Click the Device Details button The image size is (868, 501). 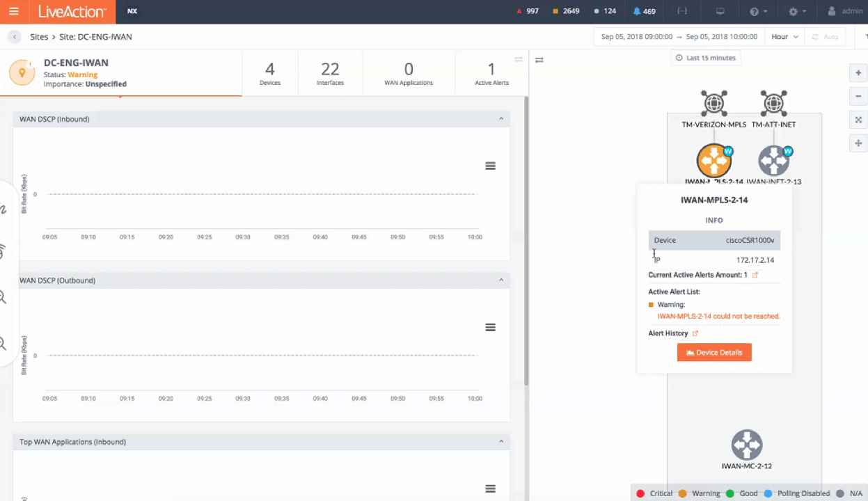click(x=714, y=353)
